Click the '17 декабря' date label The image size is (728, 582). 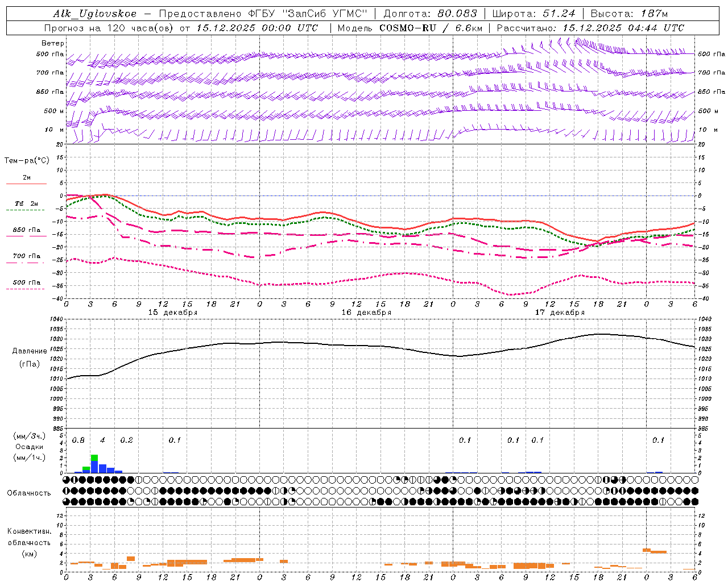tap(560, 313)
